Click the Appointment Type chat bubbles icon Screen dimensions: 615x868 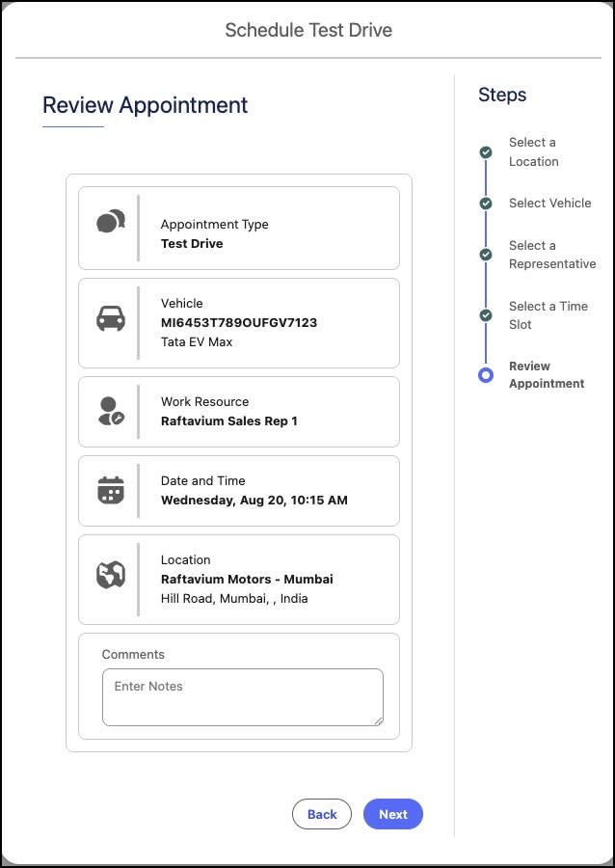tap(111, 221)
